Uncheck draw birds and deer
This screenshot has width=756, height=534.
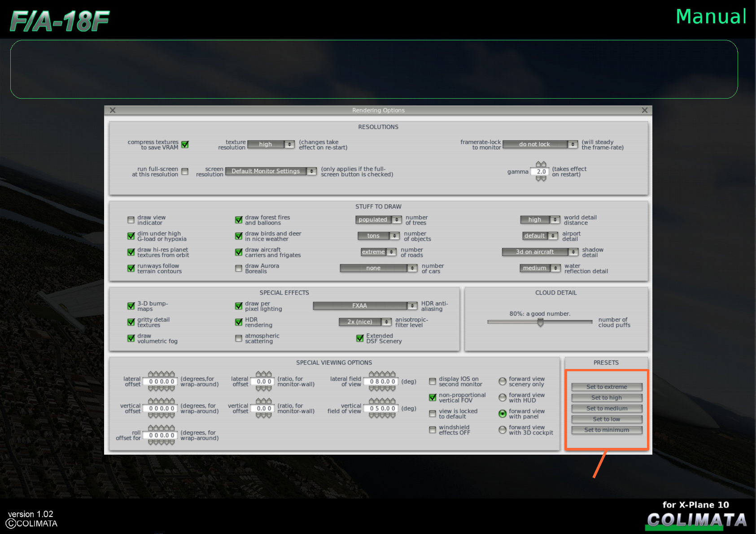pyautogui.click(x=239, y=236)
